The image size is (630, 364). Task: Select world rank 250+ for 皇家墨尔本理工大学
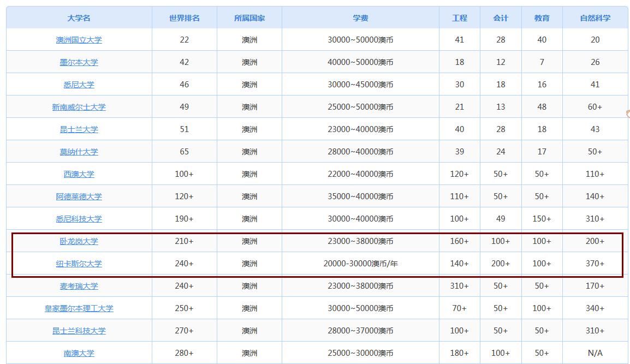[x=185, y=308]
